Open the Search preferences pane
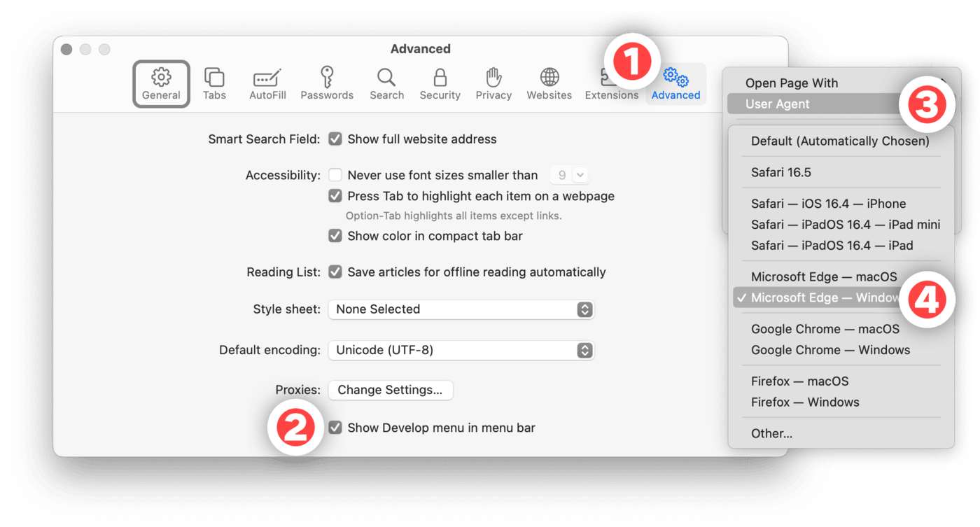The height and width of the screenshot is (527, 980). click(x=386, y=84)
